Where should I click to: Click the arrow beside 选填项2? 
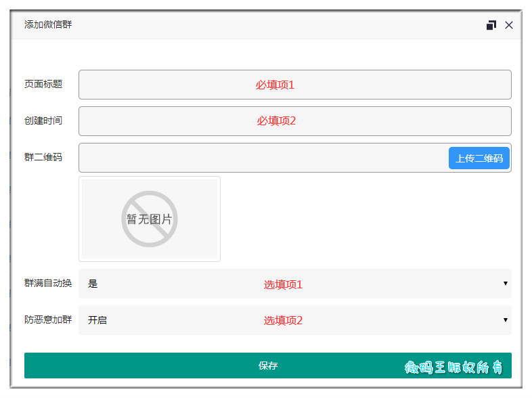coord(505,319)
